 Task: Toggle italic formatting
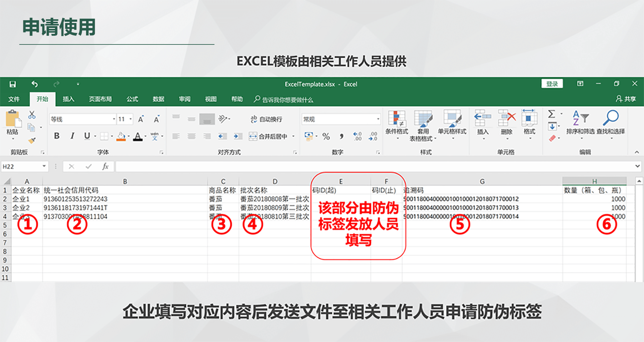click(72, 136)
